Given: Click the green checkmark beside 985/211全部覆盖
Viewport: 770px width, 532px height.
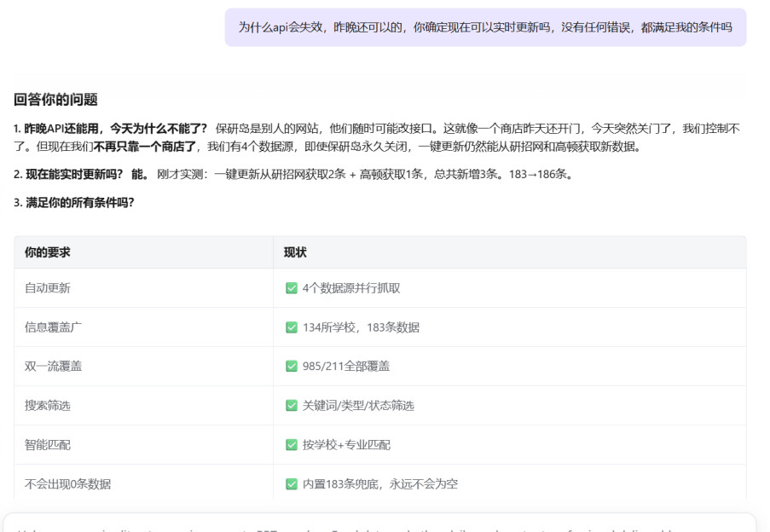Looking at the screenshot, I should [x=292, y=367].
